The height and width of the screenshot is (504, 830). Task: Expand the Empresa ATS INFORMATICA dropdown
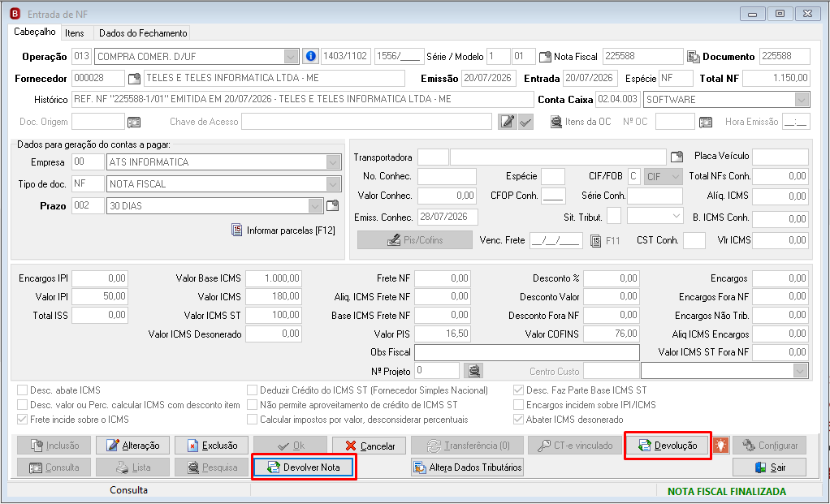333,162
